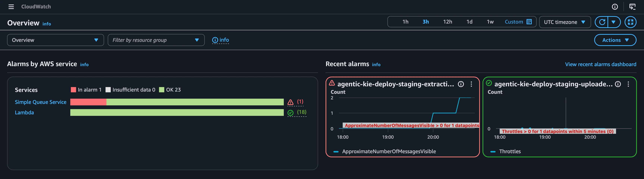Click the Throttles threshold annotation label
This screenshot has height=179, width=644.
coord(557,131)
